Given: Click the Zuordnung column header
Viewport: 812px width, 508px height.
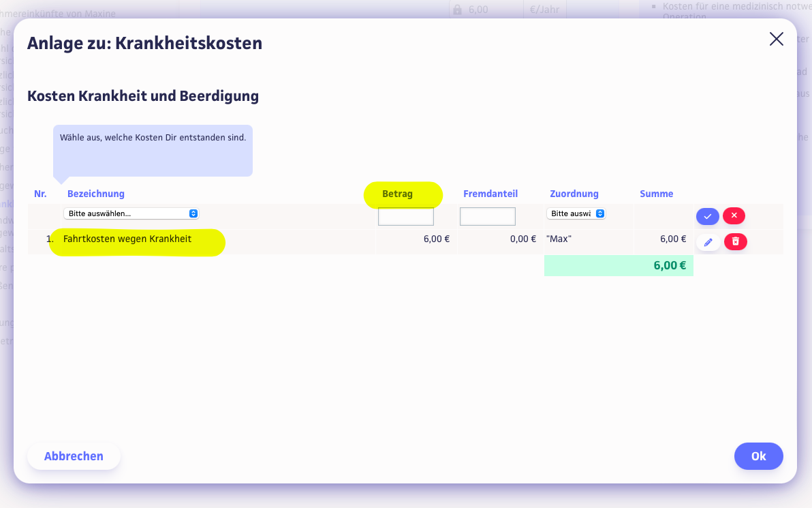Looking at the screenshot, I should click(x=574, y=194).
